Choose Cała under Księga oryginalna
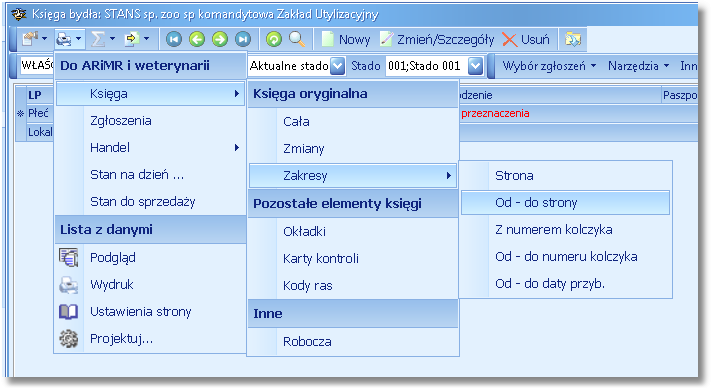Viewport: 712px width, 391px height. coord(353,122)
